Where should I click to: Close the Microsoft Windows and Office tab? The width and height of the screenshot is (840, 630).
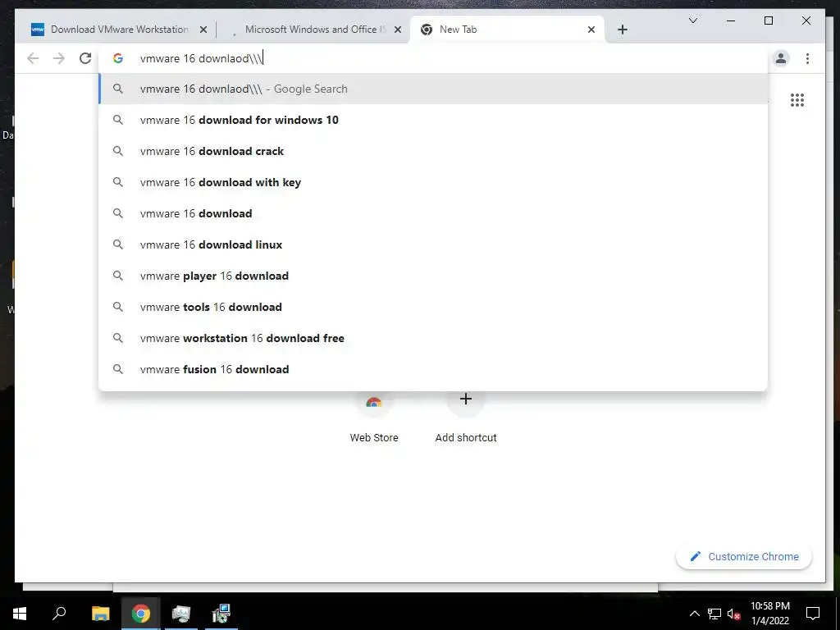[398, 30]
